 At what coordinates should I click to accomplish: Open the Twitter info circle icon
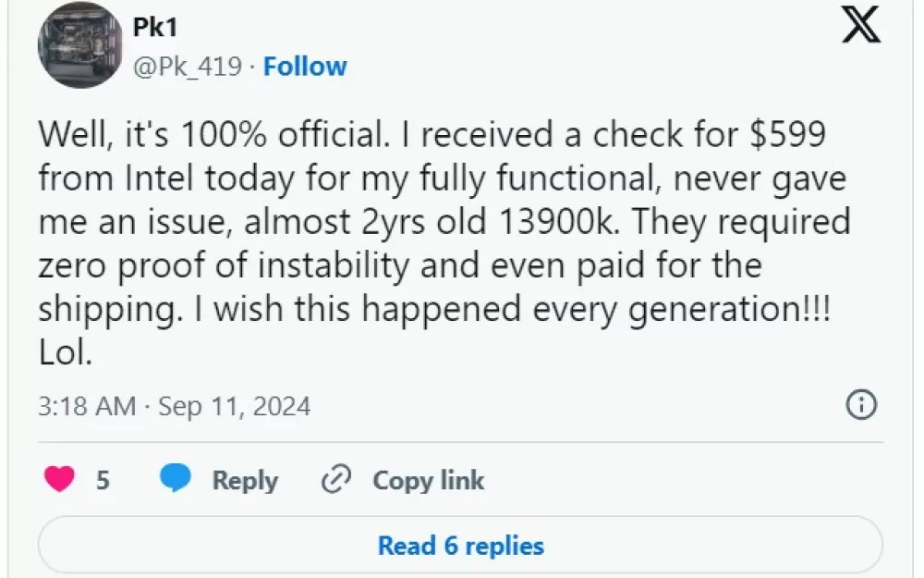[861, 405]
